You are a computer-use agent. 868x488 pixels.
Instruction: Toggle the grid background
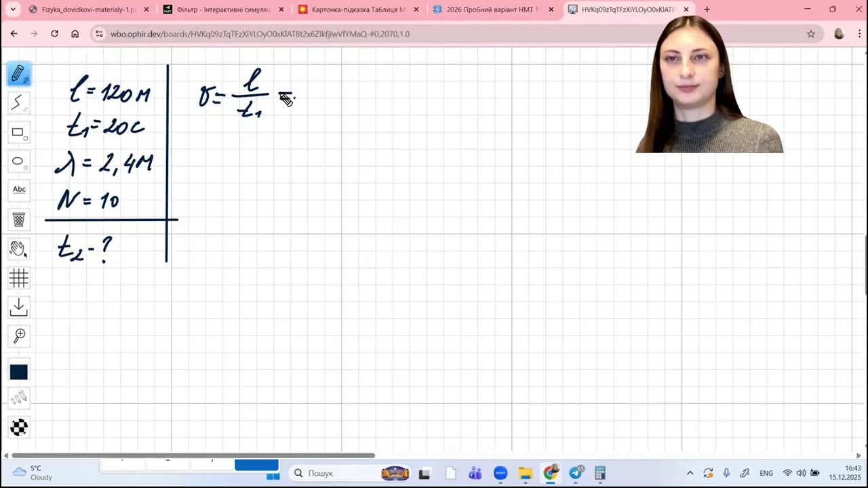19,278
